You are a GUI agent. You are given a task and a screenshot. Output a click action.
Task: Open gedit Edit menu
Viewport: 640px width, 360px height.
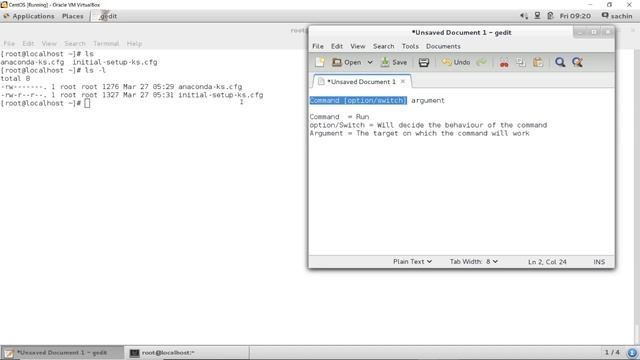pyautogui.click(x=337, y=46)
